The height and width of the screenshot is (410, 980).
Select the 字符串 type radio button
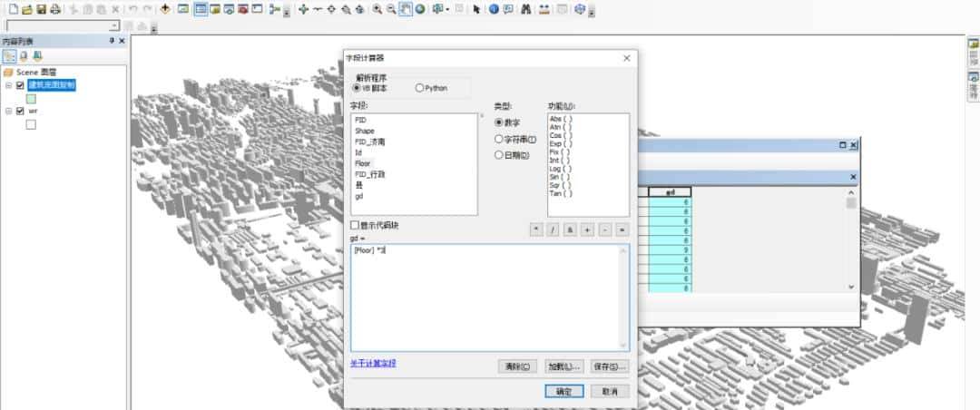[x=499, y=139]
